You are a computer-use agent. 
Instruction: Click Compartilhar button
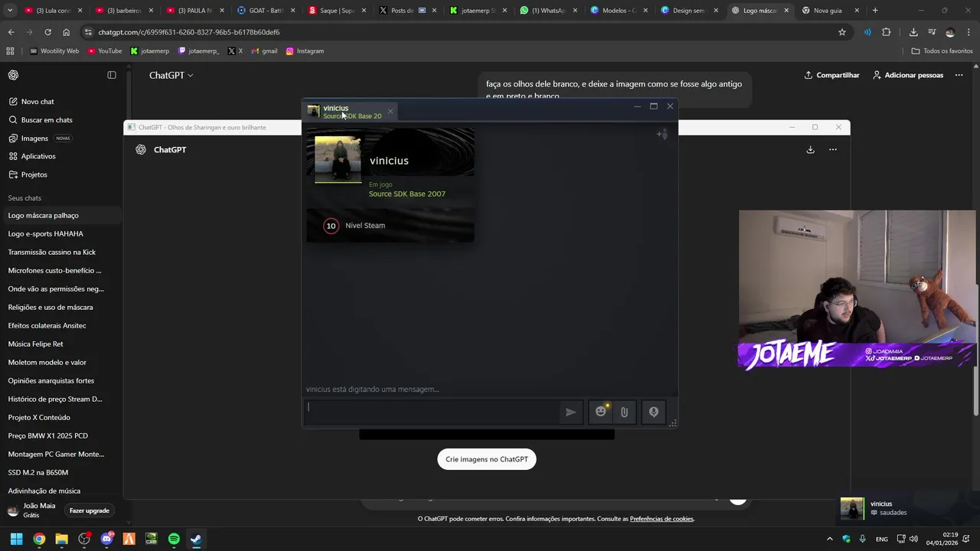point(831,75)
